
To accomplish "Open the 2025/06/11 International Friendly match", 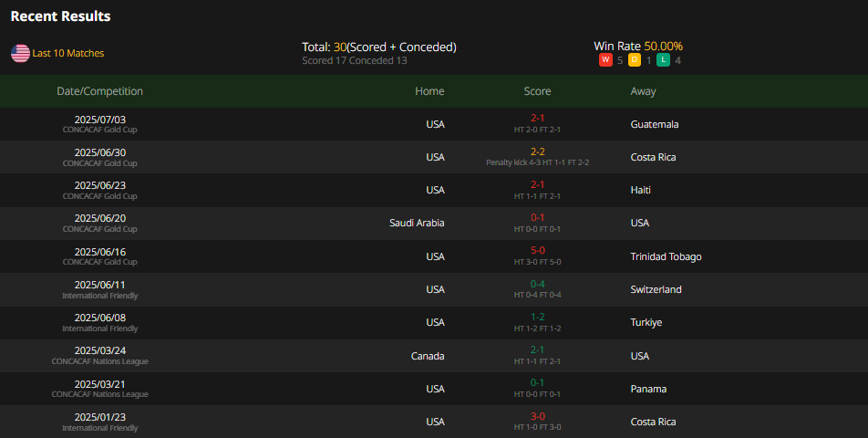I will pos(434,289).
